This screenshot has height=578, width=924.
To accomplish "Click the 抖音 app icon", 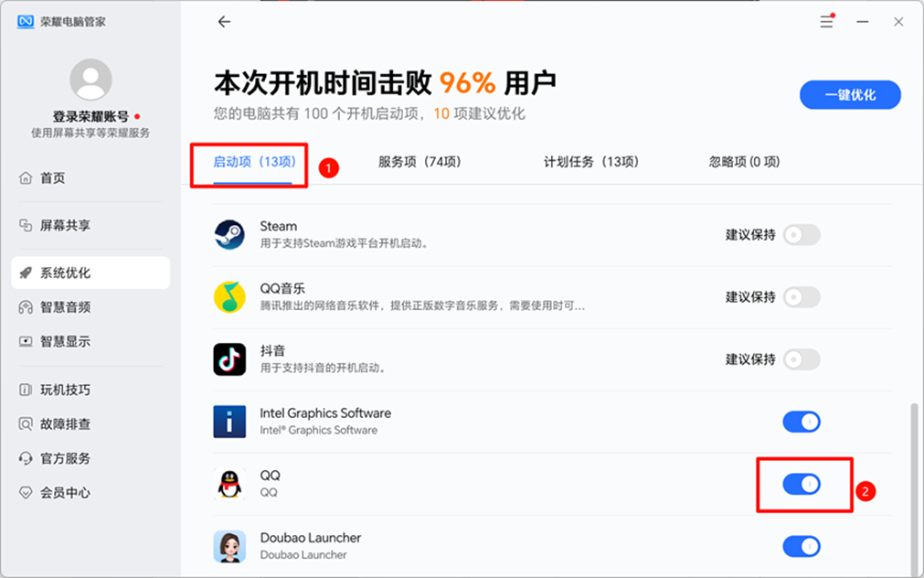I will pyautogui.click(x=229, y=359).
